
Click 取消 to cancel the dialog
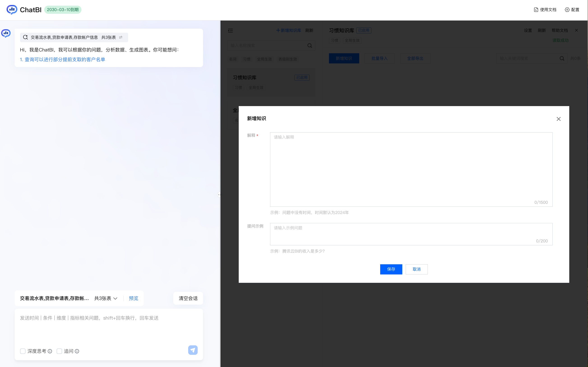pos(416,269)
